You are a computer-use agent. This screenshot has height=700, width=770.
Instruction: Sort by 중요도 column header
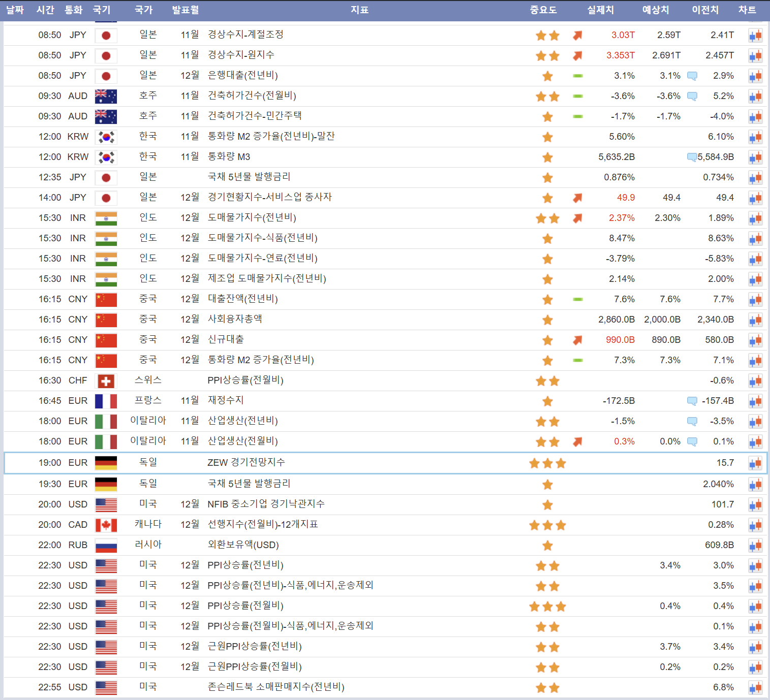point(543,10)
